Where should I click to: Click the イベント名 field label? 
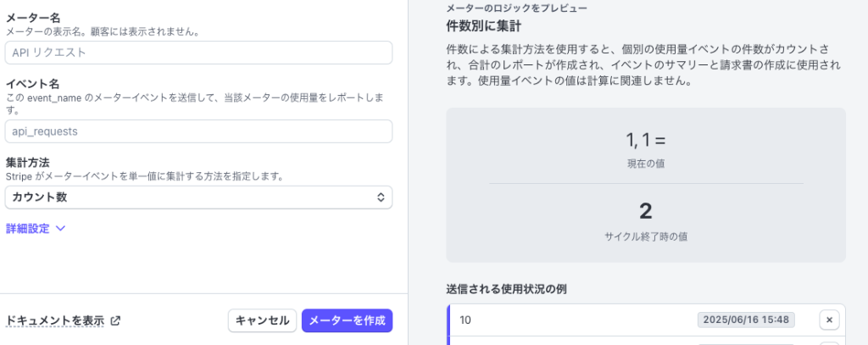point(33,84)
